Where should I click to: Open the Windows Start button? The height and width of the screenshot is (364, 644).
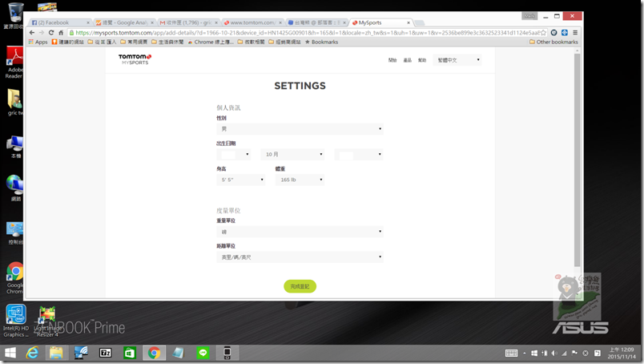coord(10,353)
